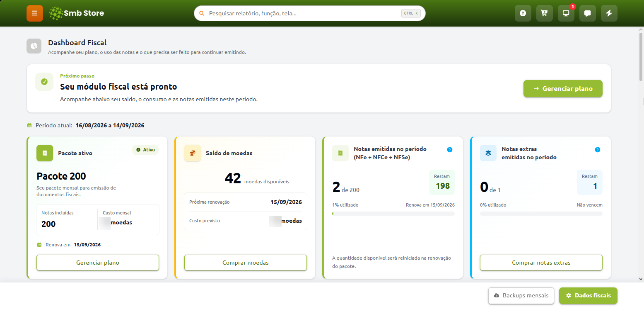
Task: Open Dados fiscais settings
Action: (x=588, y=296)
